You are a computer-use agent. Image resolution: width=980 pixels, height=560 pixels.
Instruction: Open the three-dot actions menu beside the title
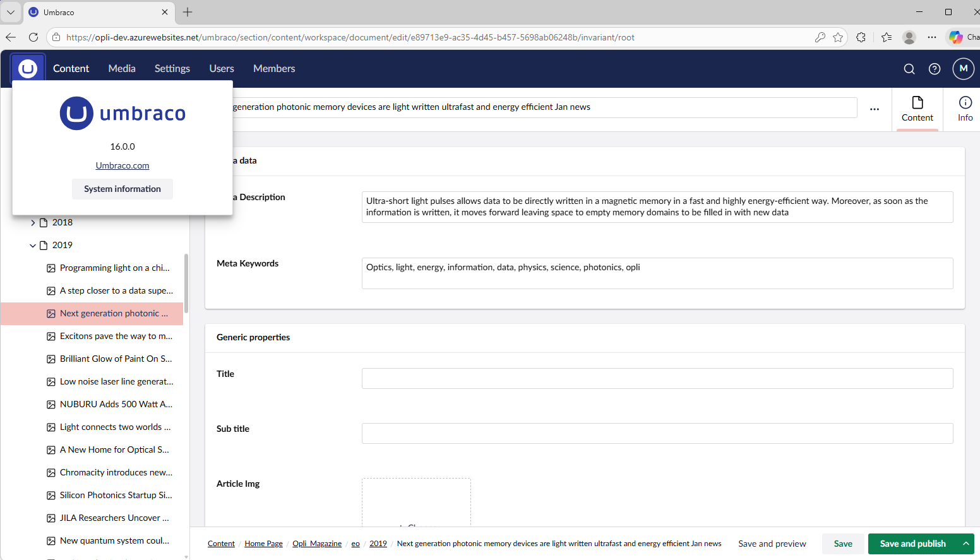coord(875,109)
